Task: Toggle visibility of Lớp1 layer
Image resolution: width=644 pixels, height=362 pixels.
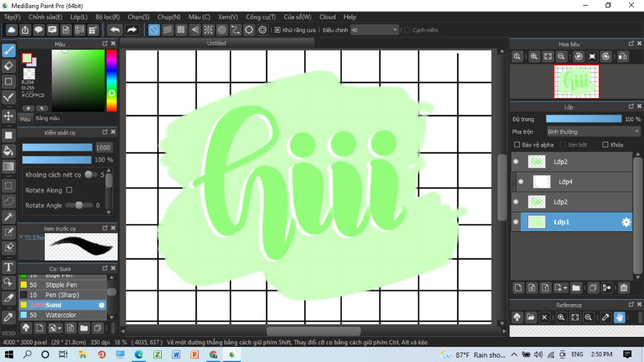Action: [516, 222]
